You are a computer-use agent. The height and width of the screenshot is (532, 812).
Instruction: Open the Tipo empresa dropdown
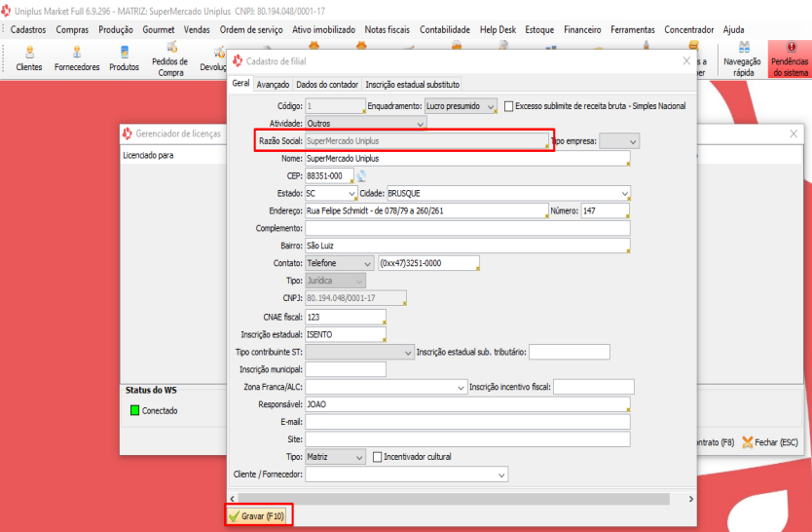[x=619, y=141]
